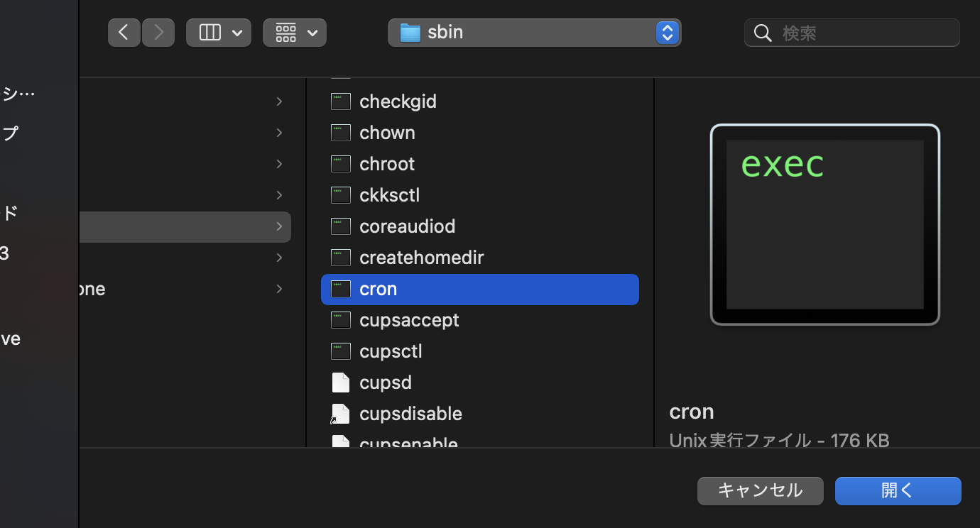
Task: Open the sbin path dropdown menu
Action: [x=666, y=32]
